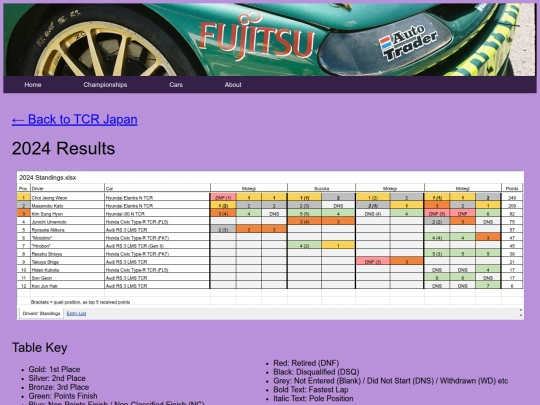
Task: Click driver name Choi Jeong Weon
Action: click(49, 198)
